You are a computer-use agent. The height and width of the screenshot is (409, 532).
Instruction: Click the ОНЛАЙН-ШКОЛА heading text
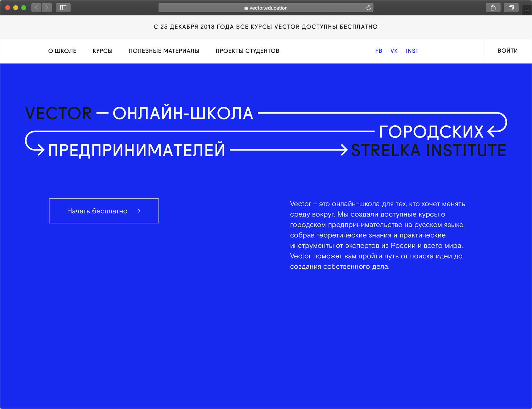click(183, 113)
